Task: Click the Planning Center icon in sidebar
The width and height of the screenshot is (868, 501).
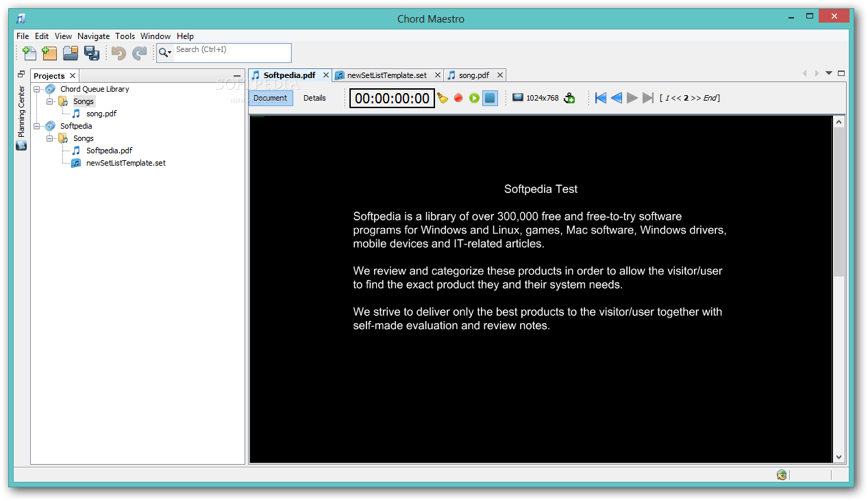Action: (21, 145)
